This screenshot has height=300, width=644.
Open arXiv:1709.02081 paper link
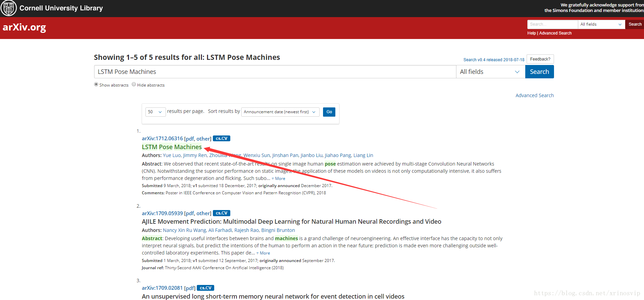coord(162,288)
